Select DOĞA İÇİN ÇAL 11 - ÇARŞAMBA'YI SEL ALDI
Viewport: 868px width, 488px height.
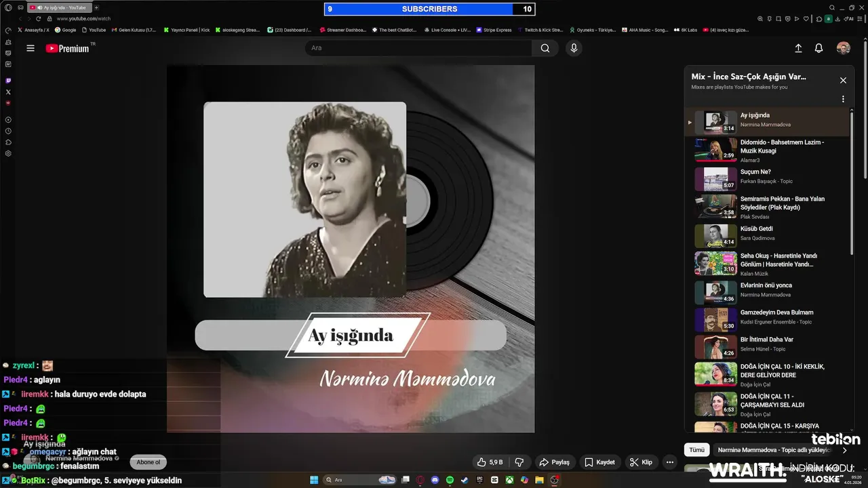[768, 403]
